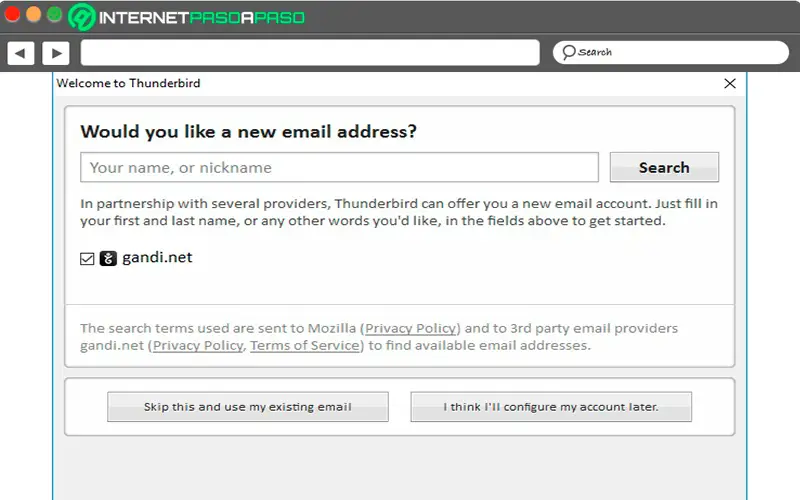Open the gandi.net Privacy Policy link
The image size is (800, 500).
coord(198,345)
